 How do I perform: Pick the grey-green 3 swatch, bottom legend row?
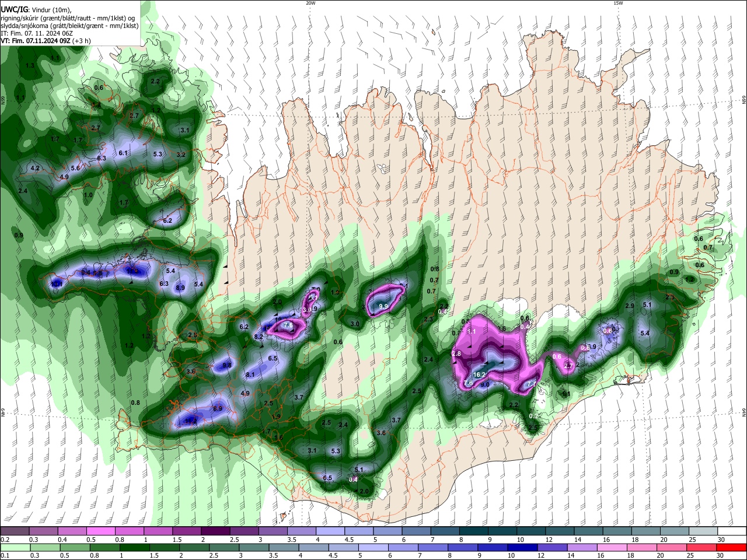click(254, 547)
